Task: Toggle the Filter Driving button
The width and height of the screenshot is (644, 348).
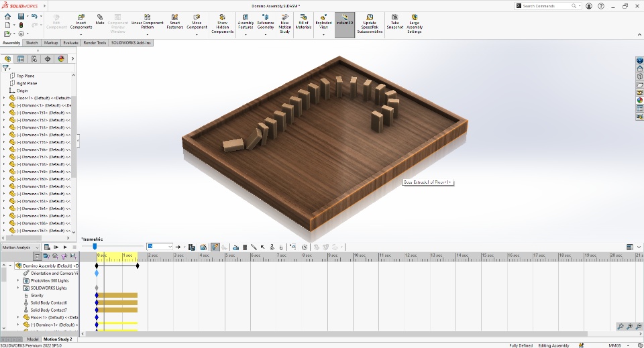Action: point(55,256)
